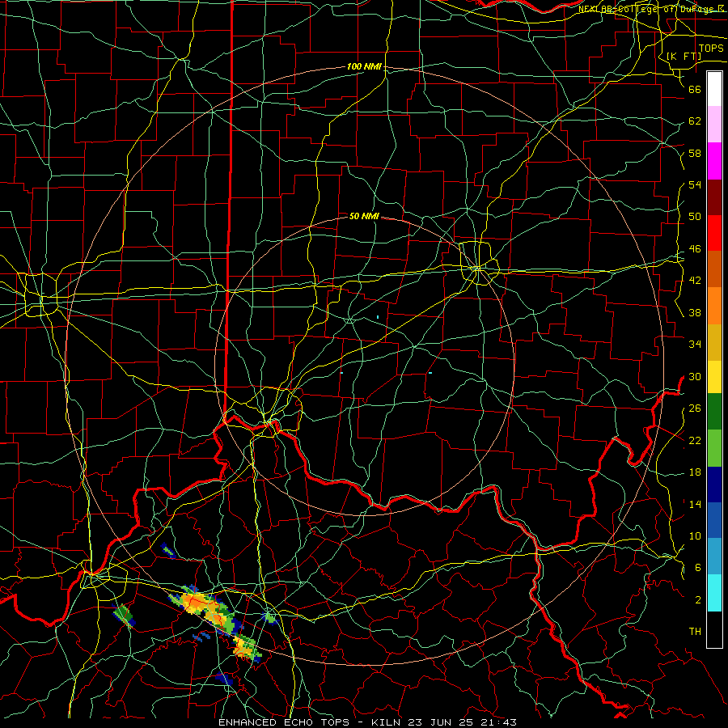Click the legend value "66"

695,89
